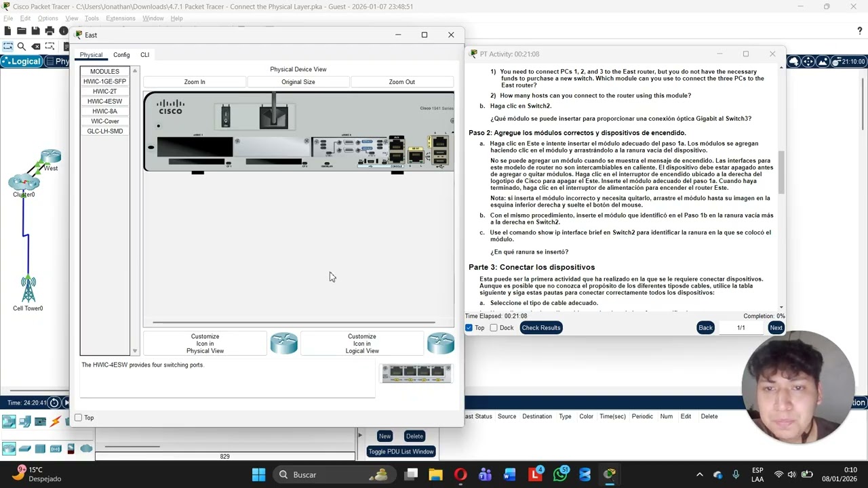Image resolution: width=868 pixels, height=488 pixels.
Task: Switch to the Config tab
Action: [121, 55]
